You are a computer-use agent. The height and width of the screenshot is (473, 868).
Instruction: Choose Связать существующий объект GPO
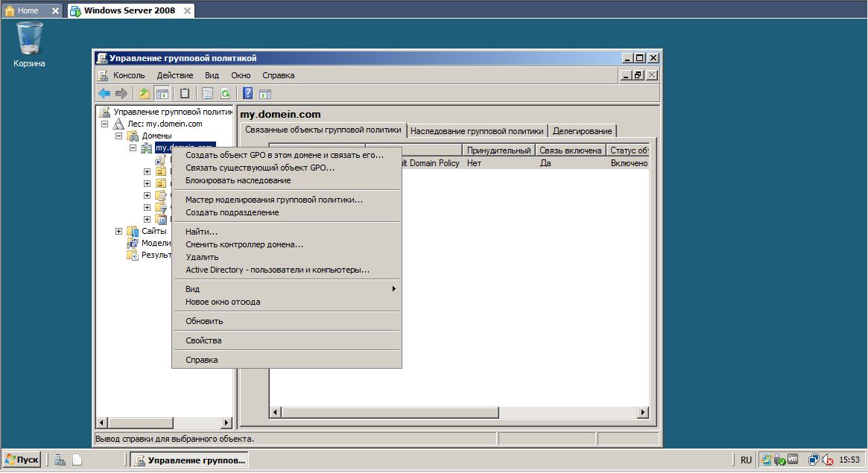pos(287,168)
